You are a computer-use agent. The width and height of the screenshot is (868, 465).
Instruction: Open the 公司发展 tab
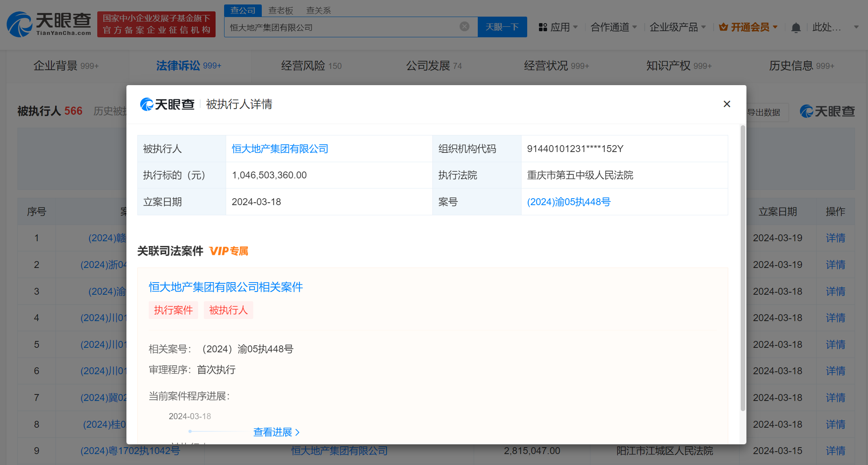434,66
